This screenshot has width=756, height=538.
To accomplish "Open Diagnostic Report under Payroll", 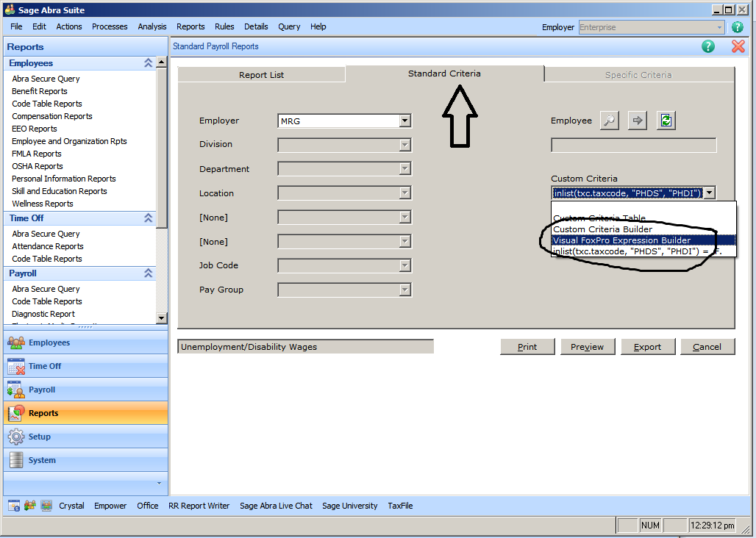I will (43, 314).
